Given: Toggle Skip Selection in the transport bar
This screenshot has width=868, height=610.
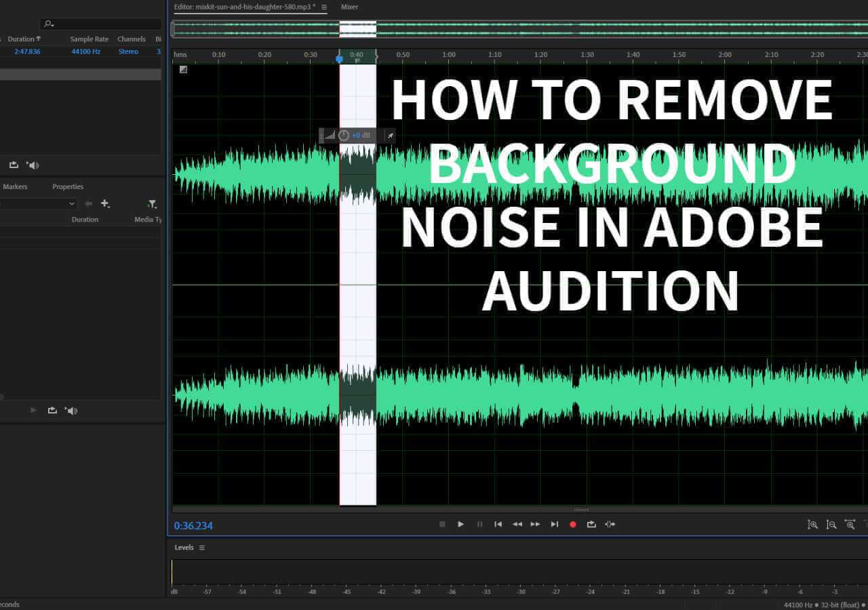Looking at the screenshot, I should pyautogui.click(x=610, y=524).
